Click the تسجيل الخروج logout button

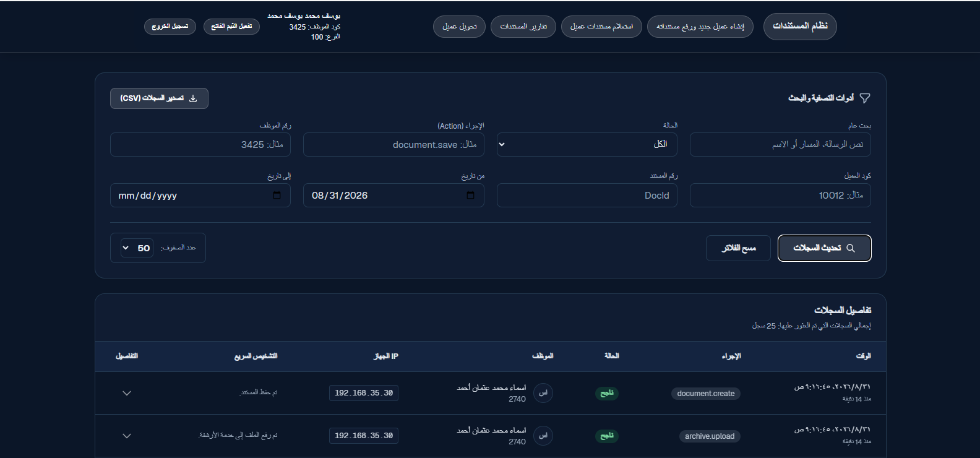pyautogui.click(x=170, y=27)
